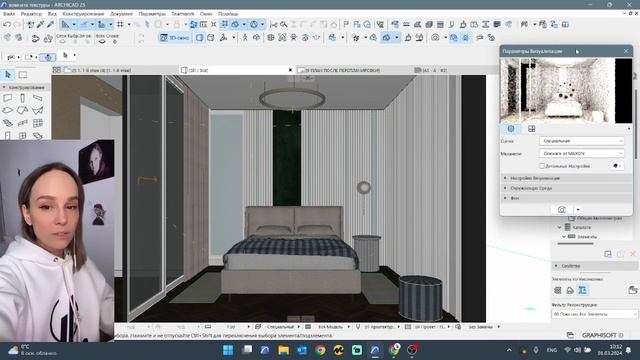Click the camera render icon in toolbar
Viewport: 640px width, 360px height.
tap(435, 38)
